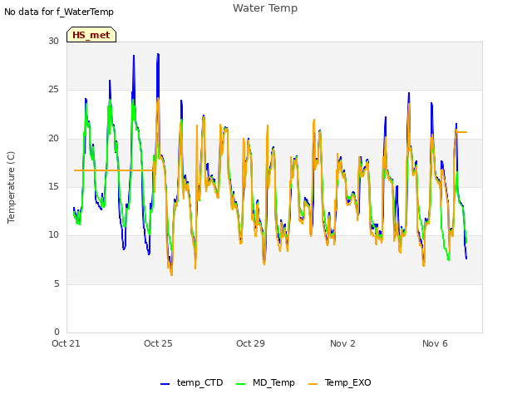This screenshot has width=532, height=399.
Task: Toggle the MD_Temp series in legend
Action: point(265,383)
